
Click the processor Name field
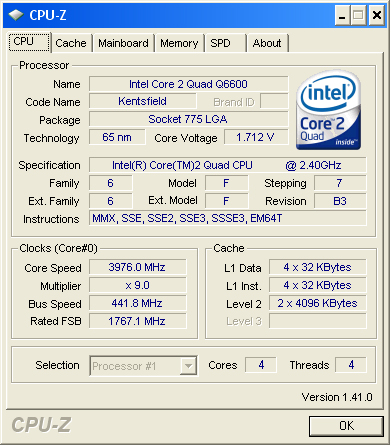click(188, 84)
